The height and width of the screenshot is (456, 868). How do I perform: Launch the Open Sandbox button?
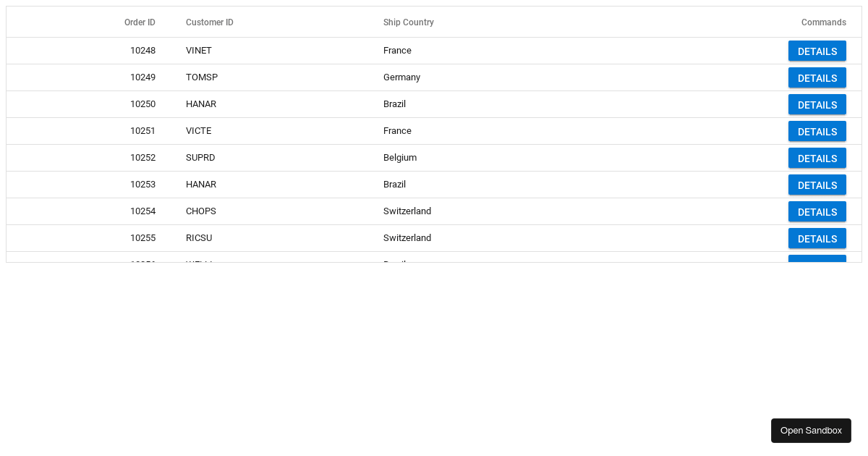811,430
